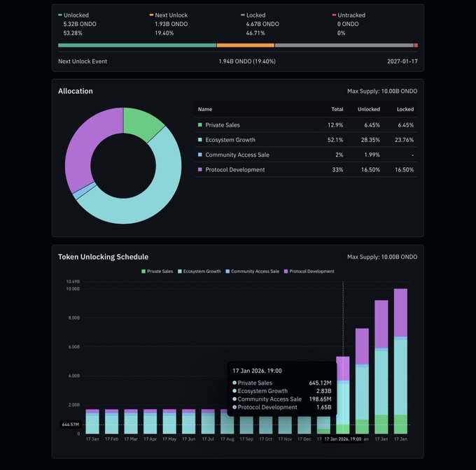This screenshot has height=470, width=476.
Task: Click the Untracked label in summary
Action: pos(351,15)
